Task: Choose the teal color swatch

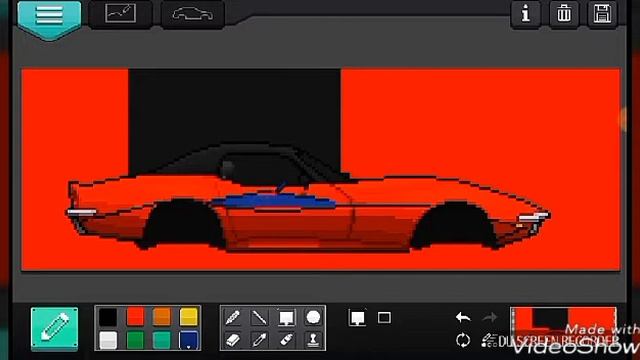Action: click(162, 340)
